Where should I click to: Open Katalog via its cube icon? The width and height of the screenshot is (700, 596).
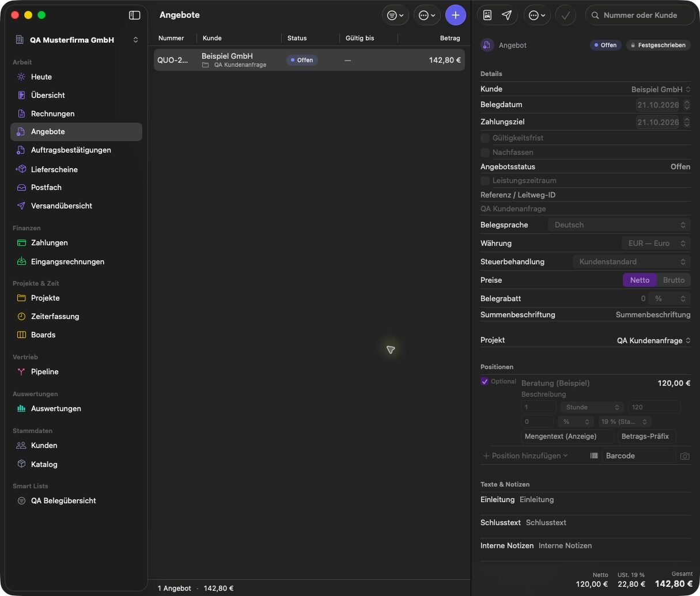coord(21,464)
